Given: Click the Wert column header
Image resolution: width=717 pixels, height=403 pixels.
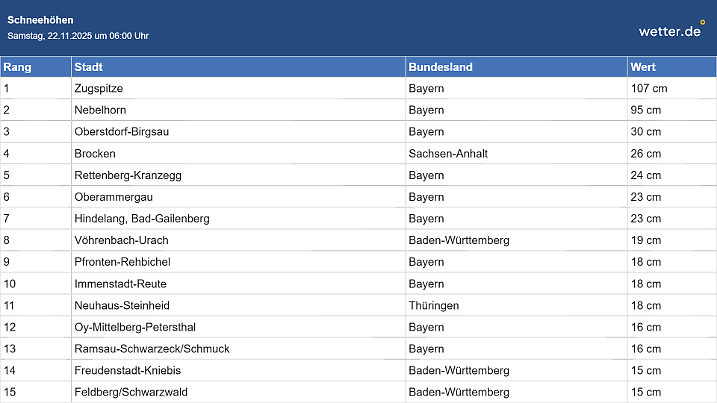Looking at the screenshot, I should tap(643, 67).
